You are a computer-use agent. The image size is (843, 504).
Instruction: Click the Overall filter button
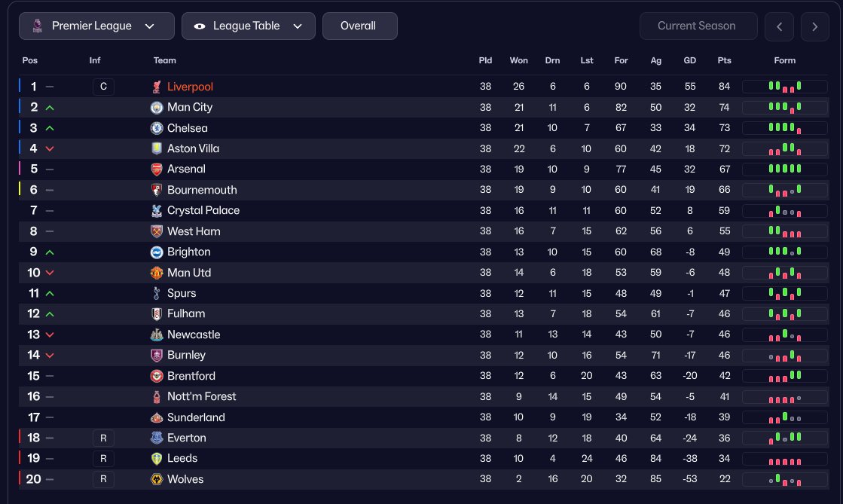pos(359,26)
